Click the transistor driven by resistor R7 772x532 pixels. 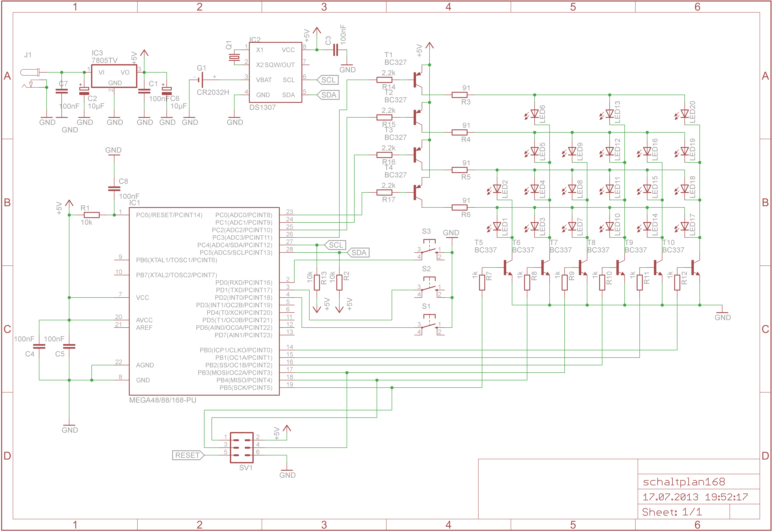(508, 268)
